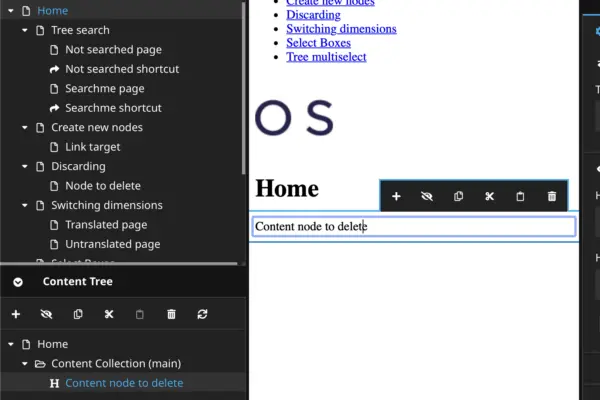The image size is (600, 400).
Task: Select the Node to delete page
Action: [x=102, y=186]
